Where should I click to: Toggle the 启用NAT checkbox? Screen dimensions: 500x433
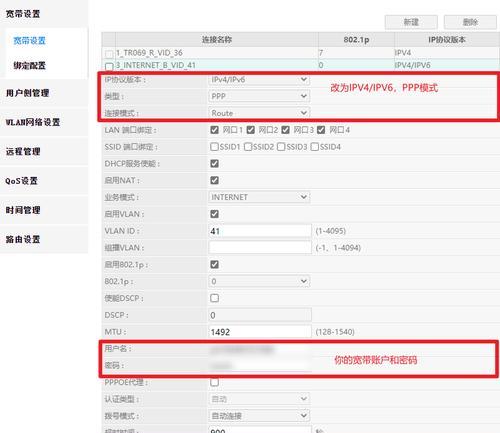point(215,180)
